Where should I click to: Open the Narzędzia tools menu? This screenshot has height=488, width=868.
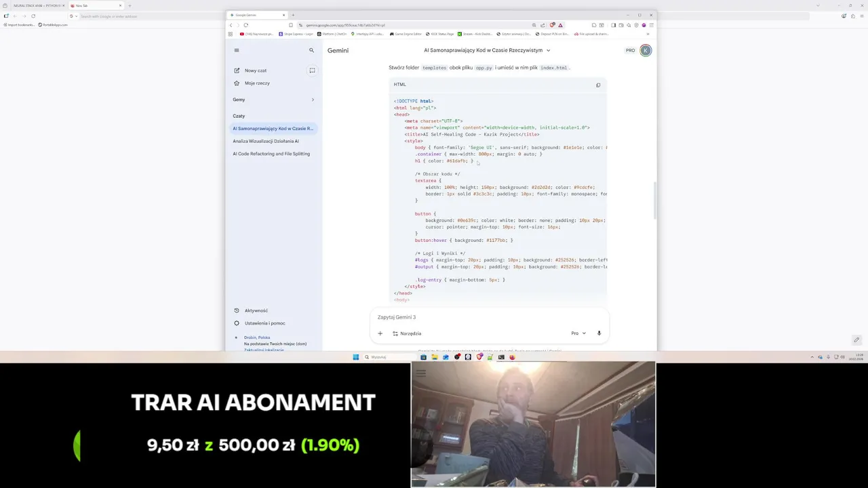tap(407, 333)
